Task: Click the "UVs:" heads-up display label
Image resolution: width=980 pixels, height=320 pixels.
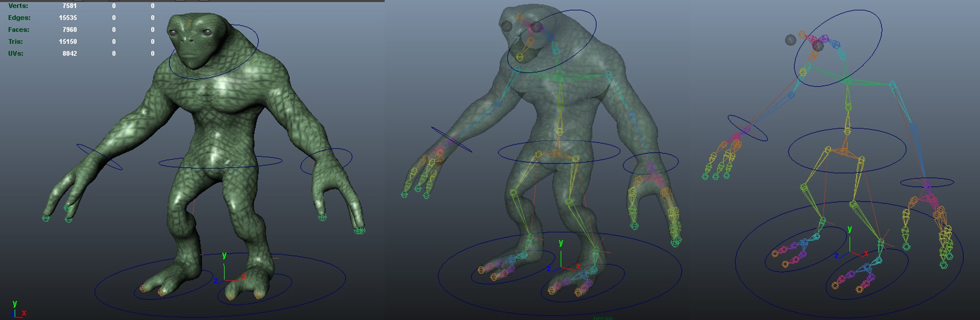Action: coord(16,53)
